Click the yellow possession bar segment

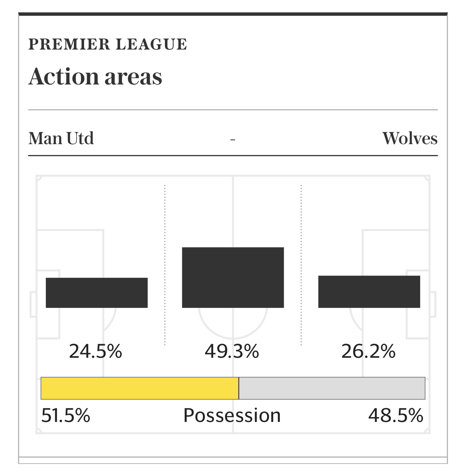140,388
